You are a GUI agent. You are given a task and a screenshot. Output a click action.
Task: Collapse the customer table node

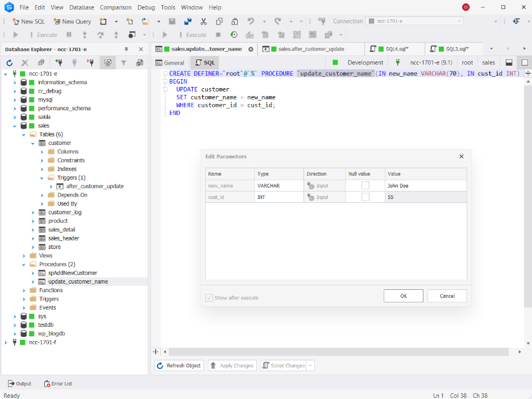(x=32, y=143)
